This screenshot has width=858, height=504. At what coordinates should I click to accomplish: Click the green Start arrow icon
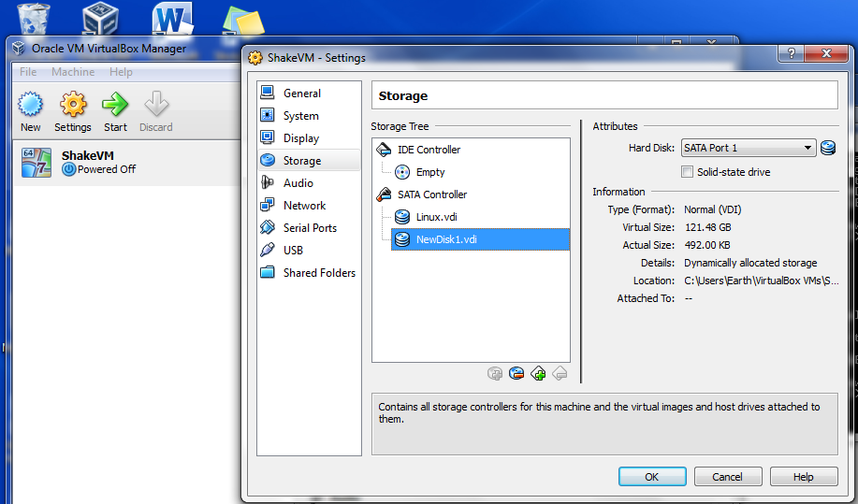[115, 104]
